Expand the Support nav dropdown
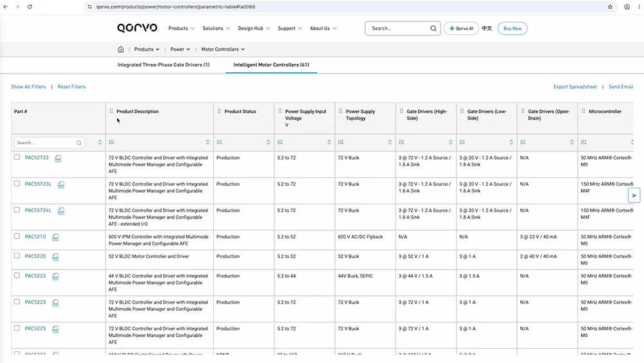 [x=290, y=28]
